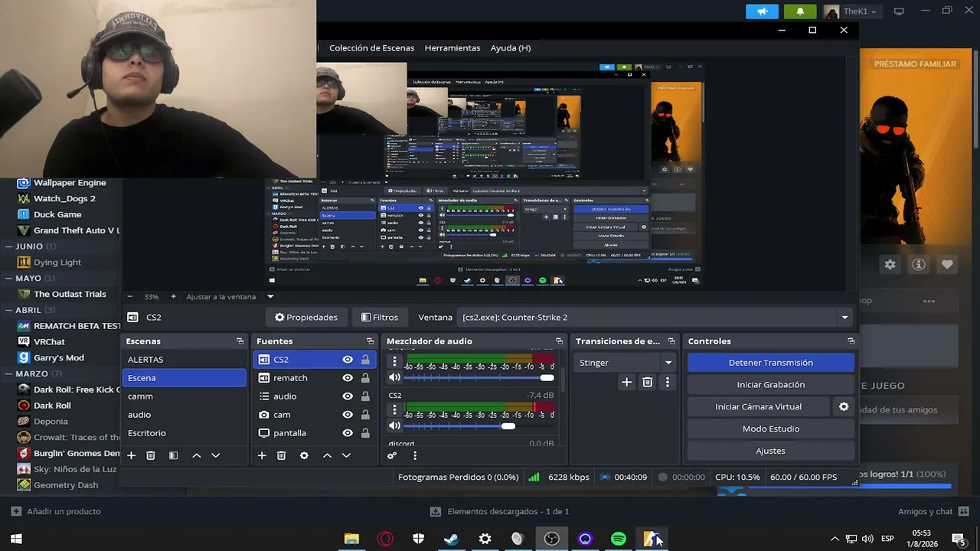The width and height of the screenshot is (980, 551).
Task: Remove the selected source with the trash icon
Action: click(282, 455)
